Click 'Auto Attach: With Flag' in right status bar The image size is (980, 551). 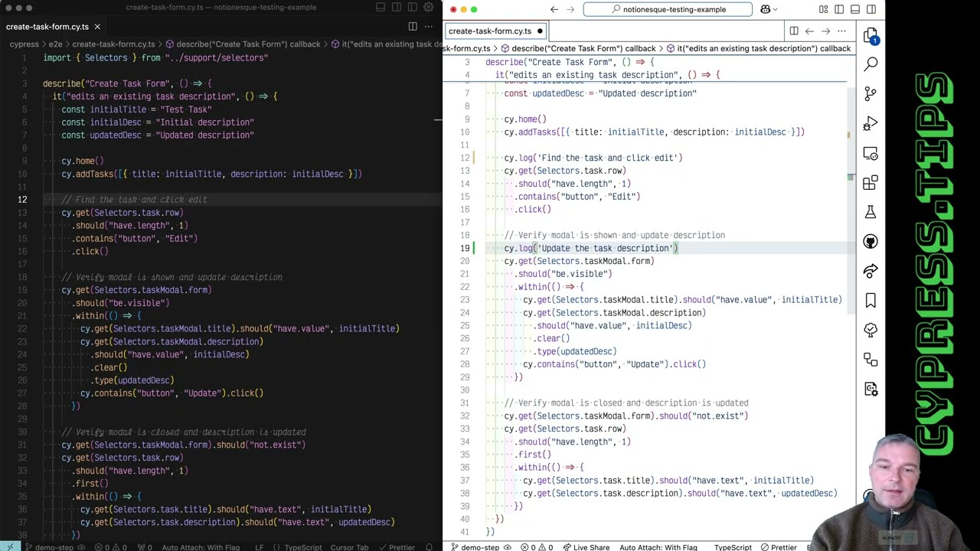[x=658, y=547]
